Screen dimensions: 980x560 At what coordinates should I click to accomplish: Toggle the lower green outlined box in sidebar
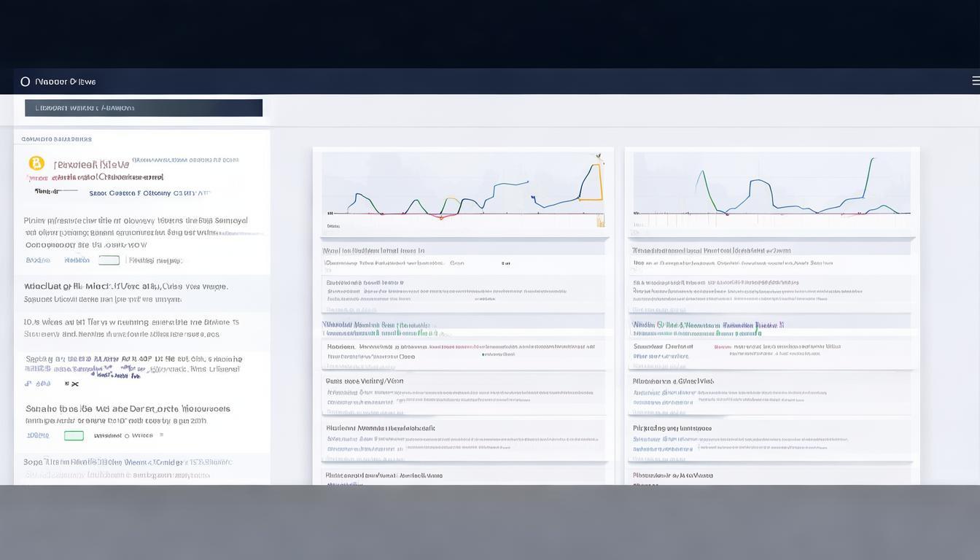point(74,435)
